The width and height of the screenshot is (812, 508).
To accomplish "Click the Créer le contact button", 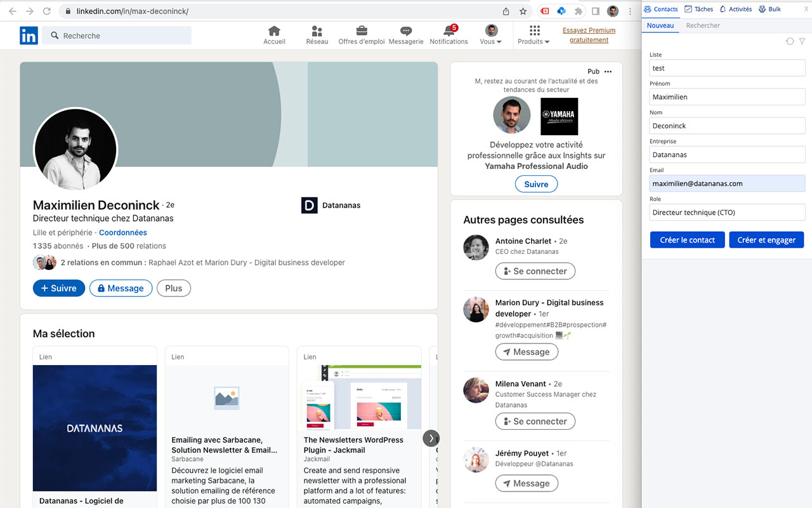I will (x=687, y=240).
